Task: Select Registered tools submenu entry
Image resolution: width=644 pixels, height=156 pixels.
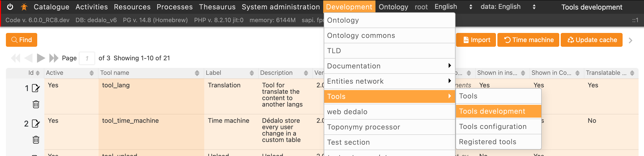Action: [x=498, y=142]
